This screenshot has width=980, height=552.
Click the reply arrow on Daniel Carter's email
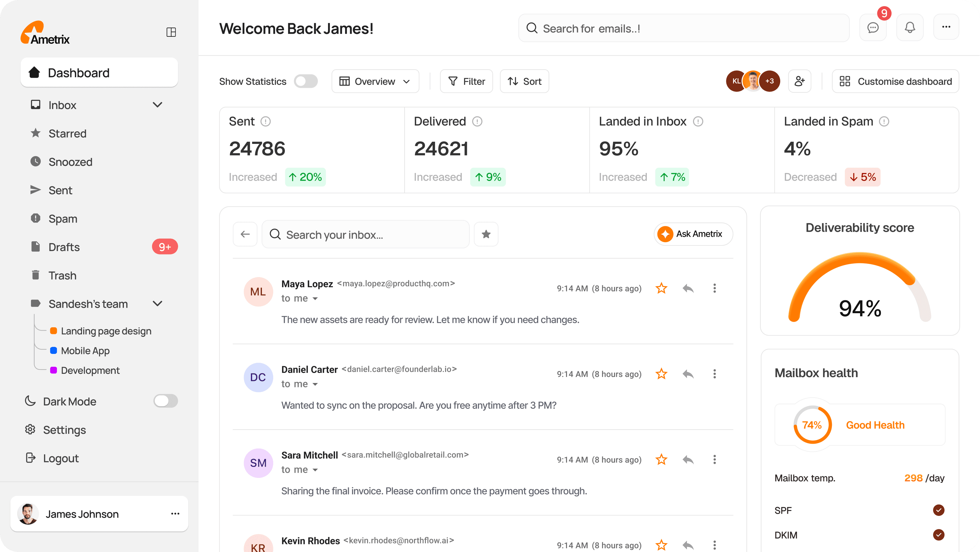pos(689,374)
